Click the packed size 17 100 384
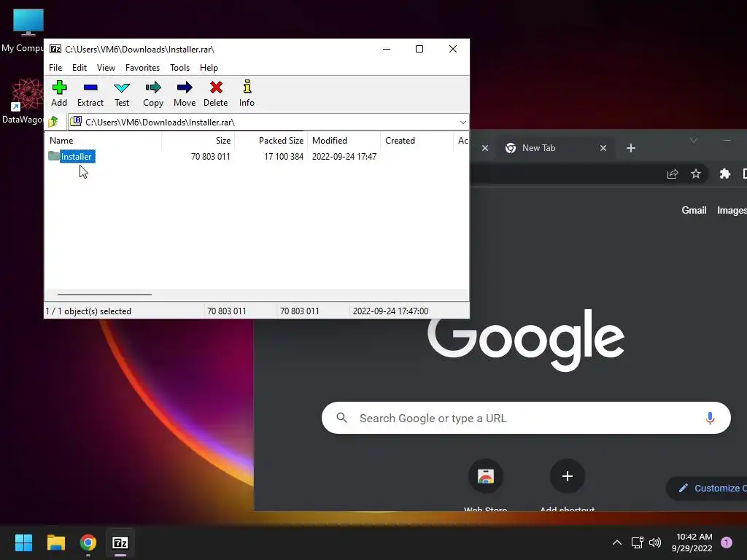 pyautogui.click(x=284, y=156)
